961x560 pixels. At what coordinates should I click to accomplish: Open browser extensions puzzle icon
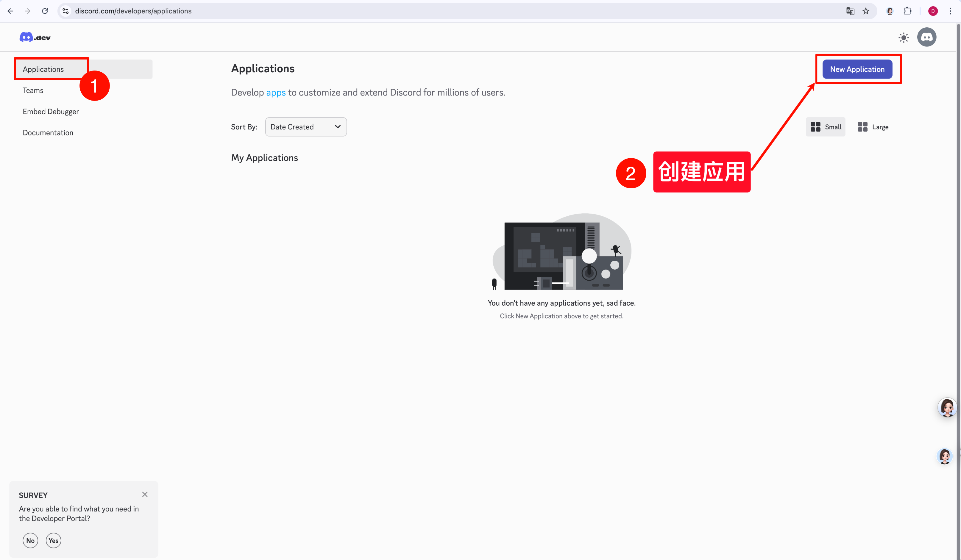tap(907, 11)
